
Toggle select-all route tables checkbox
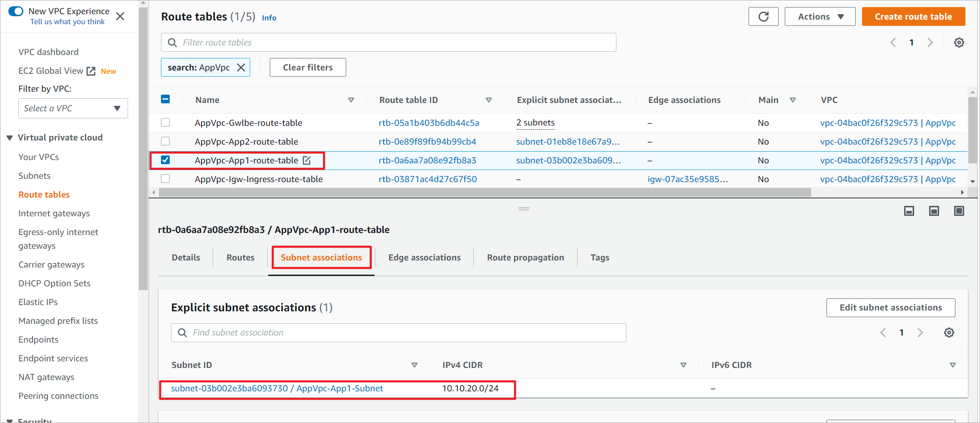166,99
